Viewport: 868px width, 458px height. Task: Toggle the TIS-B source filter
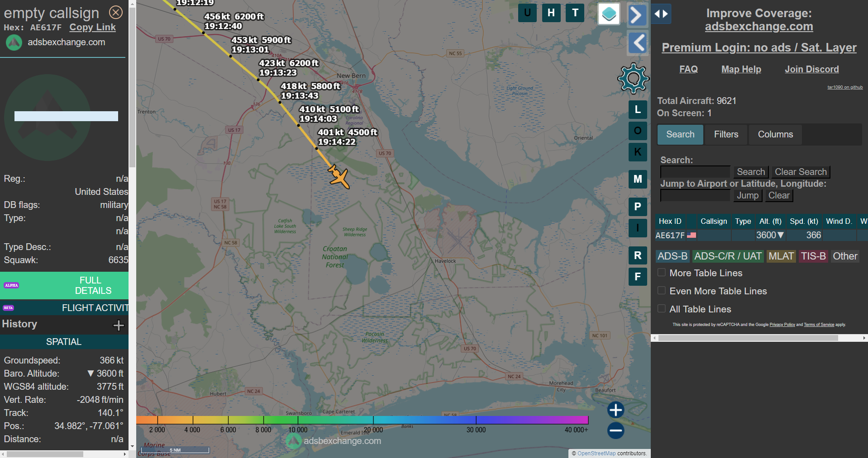tap(813, 256)
